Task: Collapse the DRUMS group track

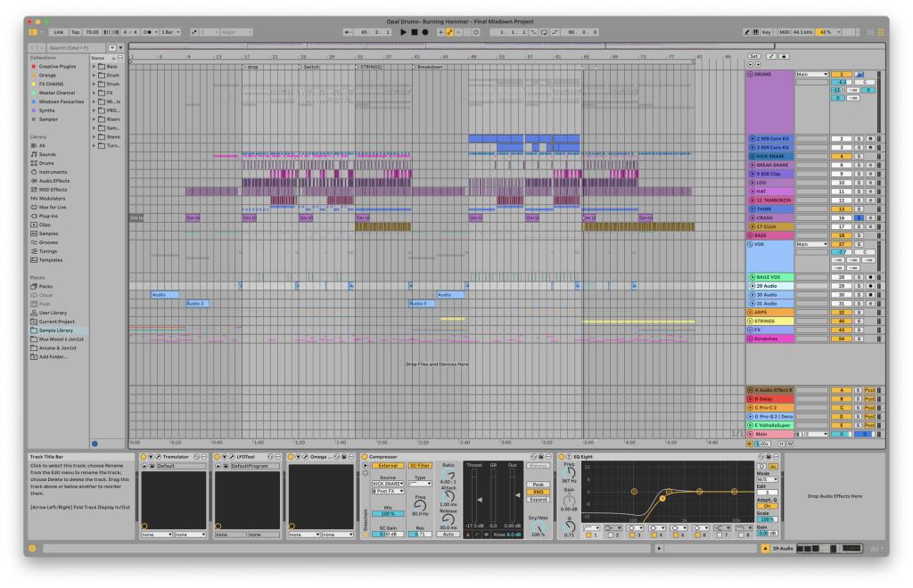Action: [751, 74]
